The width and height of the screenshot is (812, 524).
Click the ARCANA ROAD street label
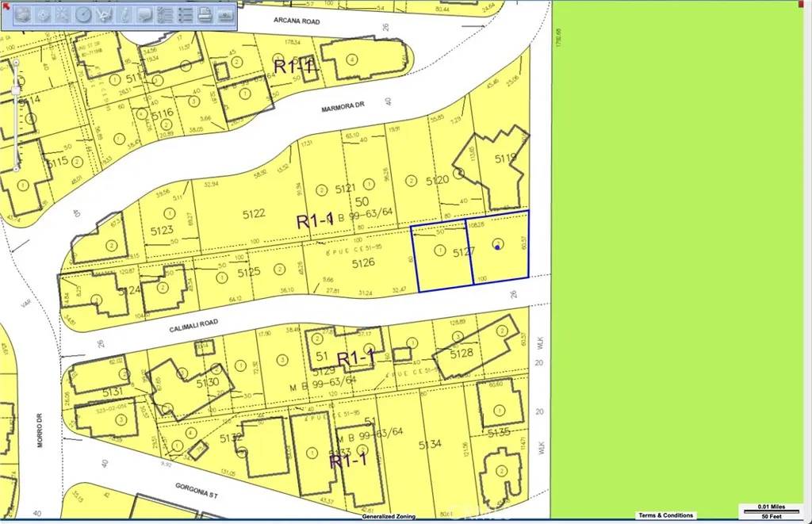point(297,21)
